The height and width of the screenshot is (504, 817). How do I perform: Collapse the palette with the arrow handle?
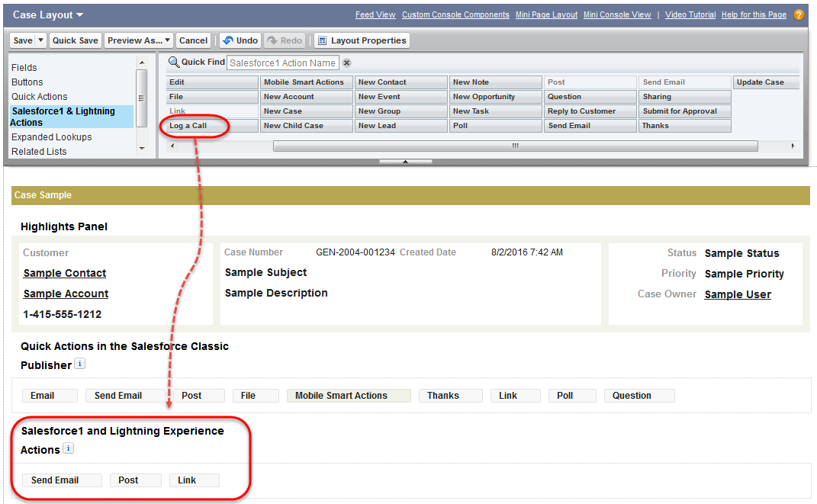pos(405,162)
